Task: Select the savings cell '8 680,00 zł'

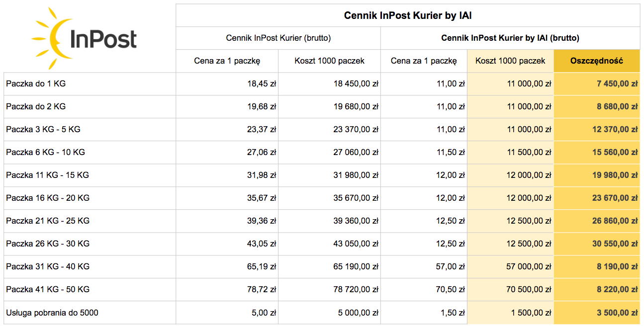Action: [597, 107]
